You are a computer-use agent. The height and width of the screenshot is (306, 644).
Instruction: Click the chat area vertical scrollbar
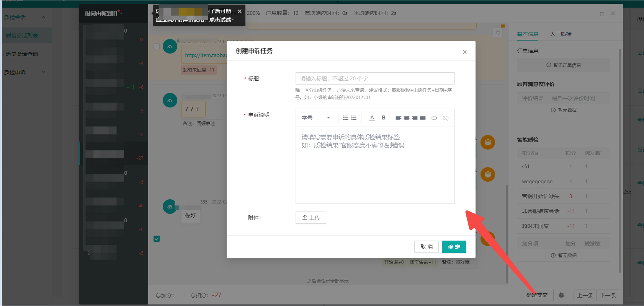[x=507, y=234]
